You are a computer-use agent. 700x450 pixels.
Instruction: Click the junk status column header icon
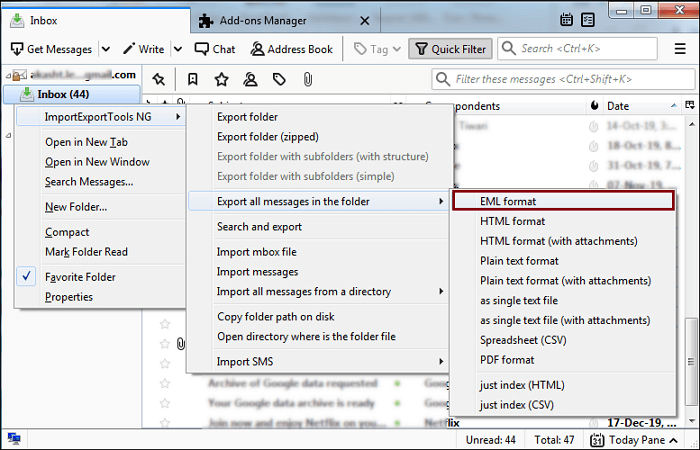click(594, 106)
